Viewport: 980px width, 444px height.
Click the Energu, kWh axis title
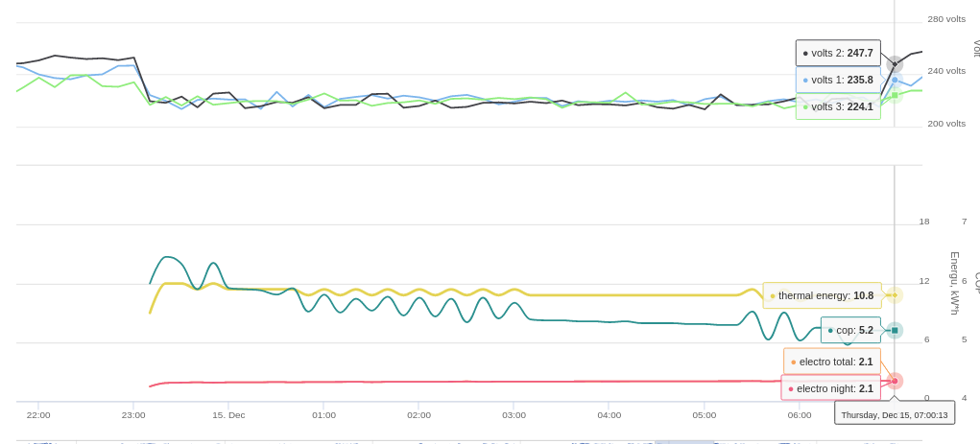[x=954, y=283]
